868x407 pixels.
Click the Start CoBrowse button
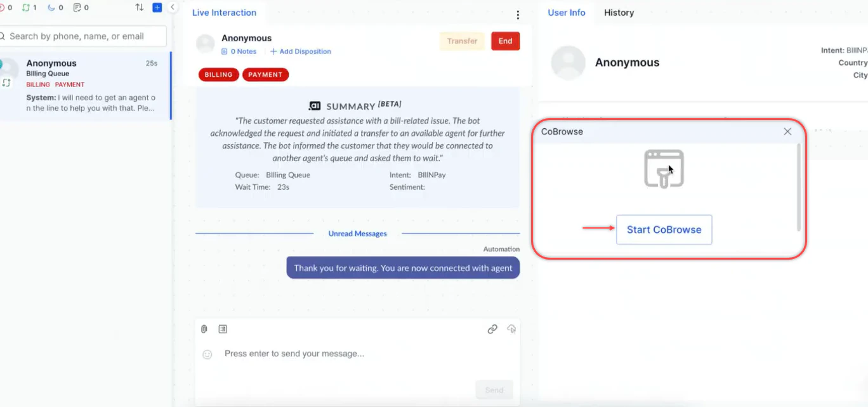click(664, 230)
